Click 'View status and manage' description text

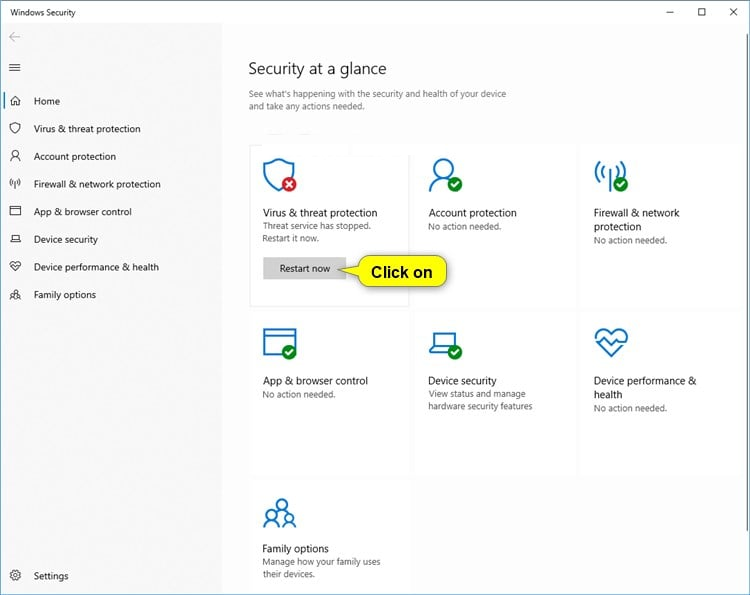[477, 394]
